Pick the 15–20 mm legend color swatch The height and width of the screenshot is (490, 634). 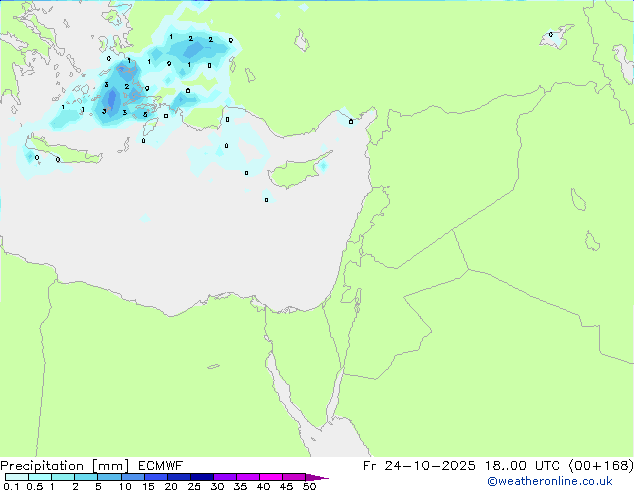155,477
